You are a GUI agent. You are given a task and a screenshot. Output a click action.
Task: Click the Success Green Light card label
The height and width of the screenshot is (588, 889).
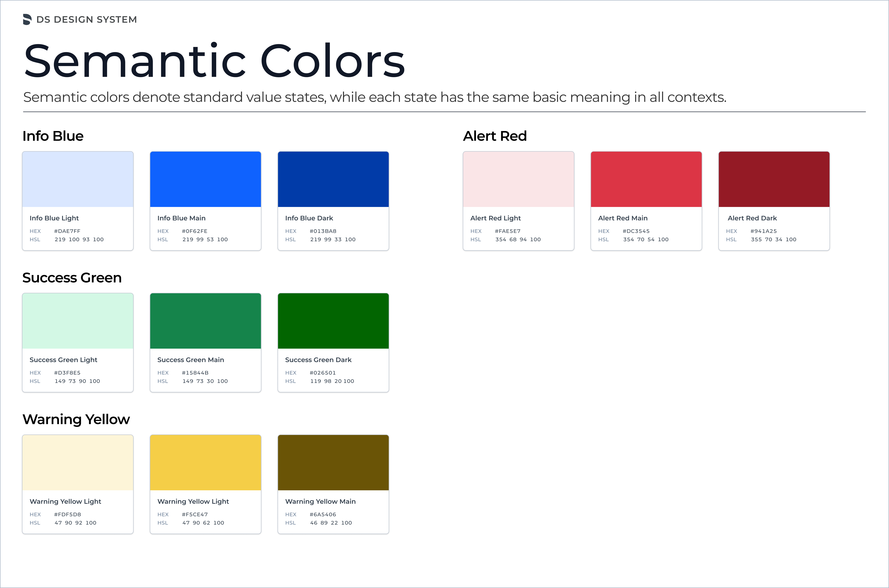click(x=63, y=360)
